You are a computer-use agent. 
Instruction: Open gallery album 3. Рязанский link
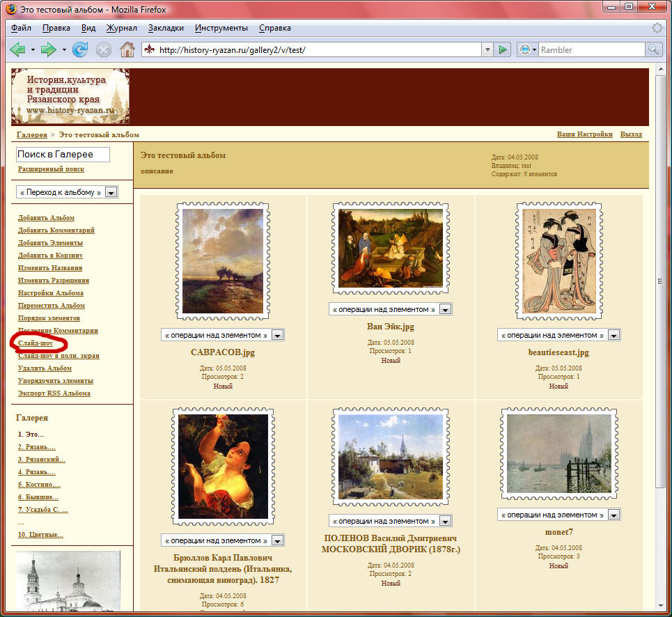(x=42, y=460)
